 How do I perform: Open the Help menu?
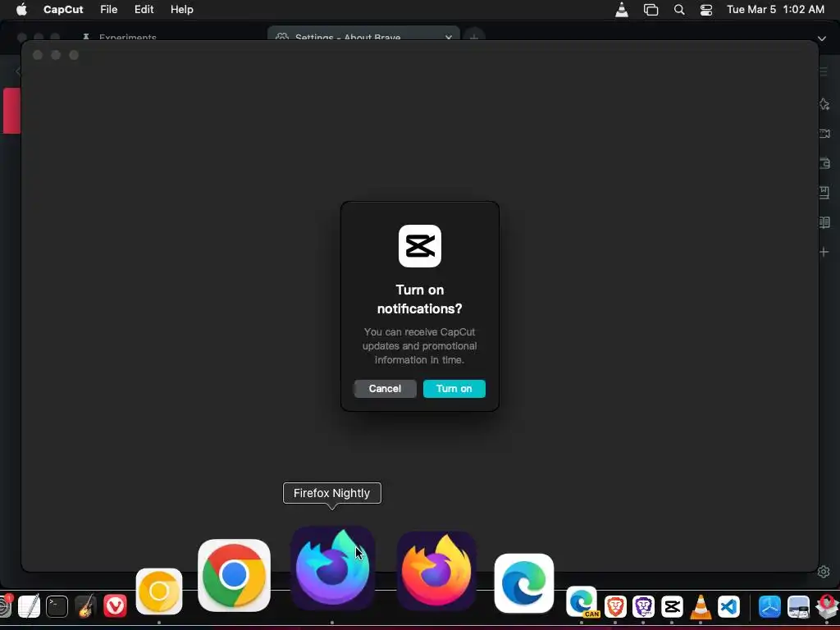[x=181, y=9]
